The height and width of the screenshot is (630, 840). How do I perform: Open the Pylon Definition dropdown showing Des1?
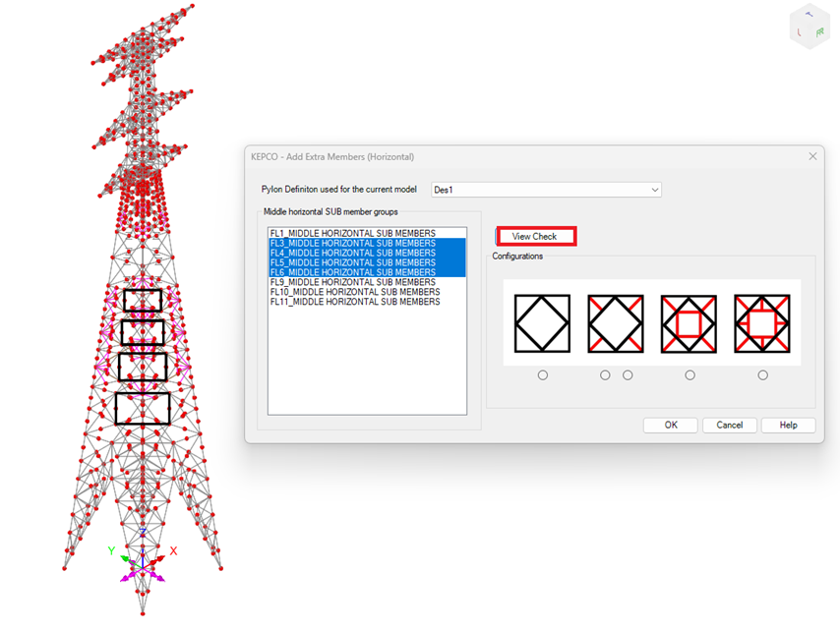coord(546,190)
